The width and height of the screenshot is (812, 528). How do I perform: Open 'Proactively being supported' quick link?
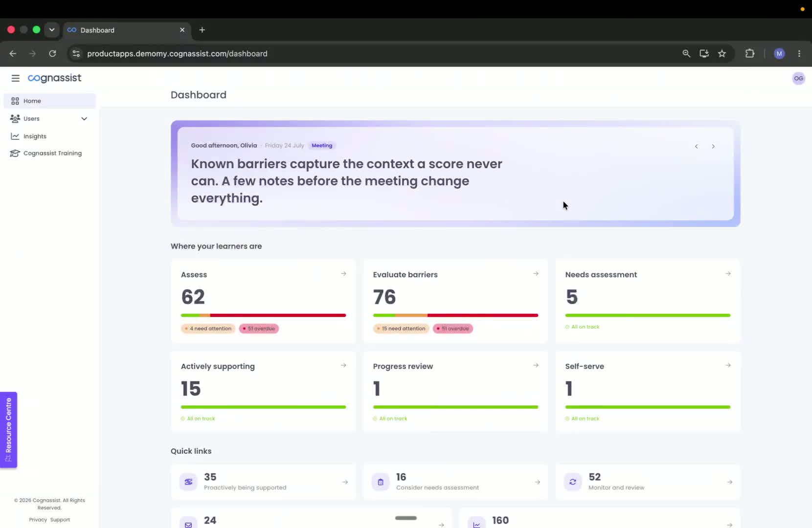pyautogui.click(x=263, y=482)
